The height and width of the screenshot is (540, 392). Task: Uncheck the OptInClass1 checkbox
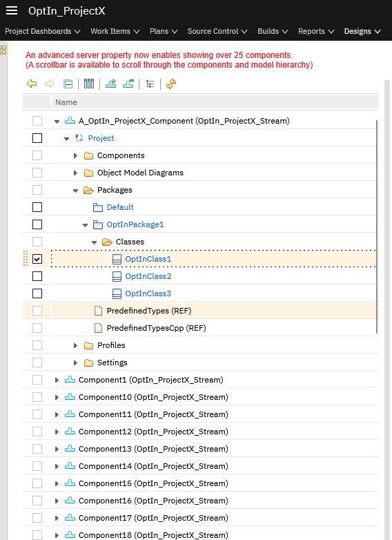[x=37, y=259]
